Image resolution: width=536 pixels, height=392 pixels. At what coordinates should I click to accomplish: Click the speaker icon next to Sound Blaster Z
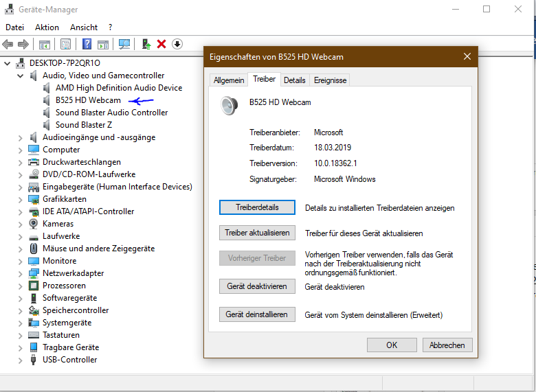pos(47,125)
